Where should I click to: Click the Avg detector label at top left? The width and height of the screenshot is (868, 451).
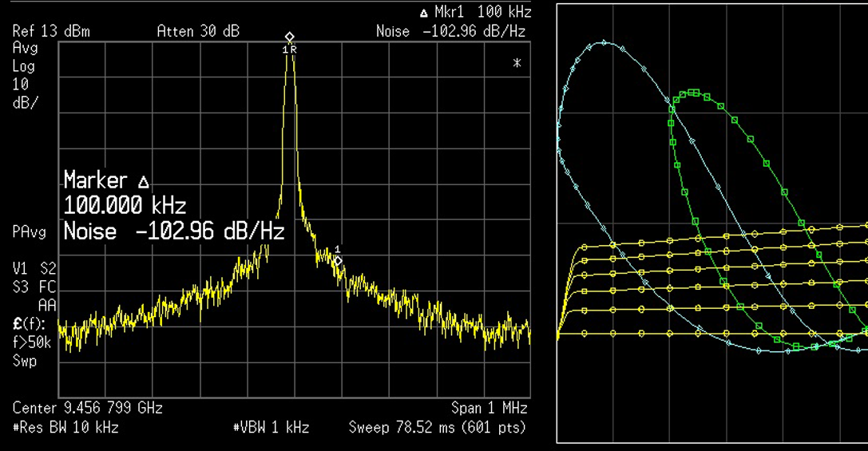(24, 48)
